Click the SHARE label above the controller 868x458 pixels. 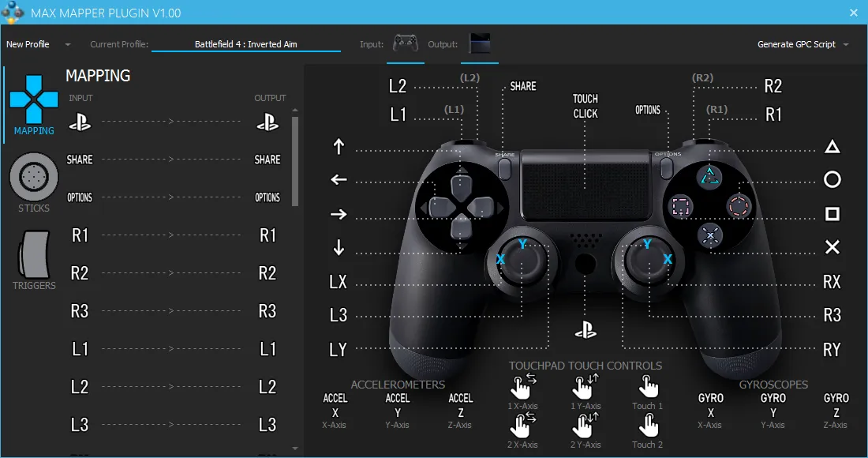523,86
